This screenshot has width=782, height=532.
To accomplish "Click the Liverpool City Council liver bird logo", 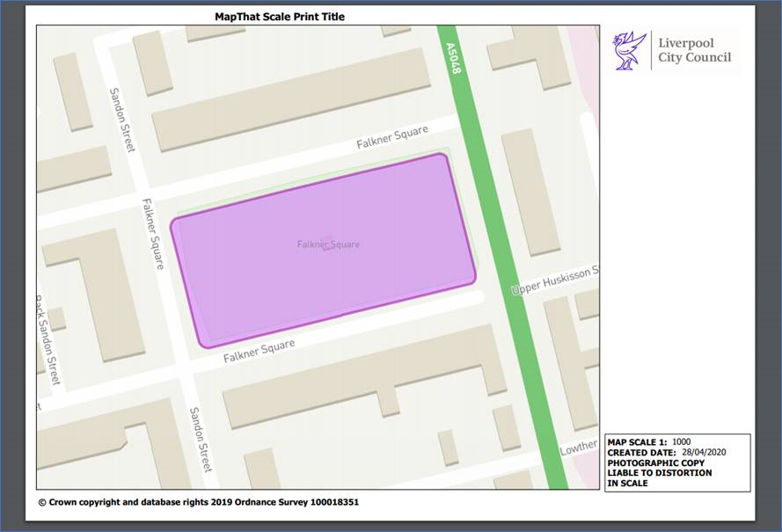I will click(x=630, y=50).
